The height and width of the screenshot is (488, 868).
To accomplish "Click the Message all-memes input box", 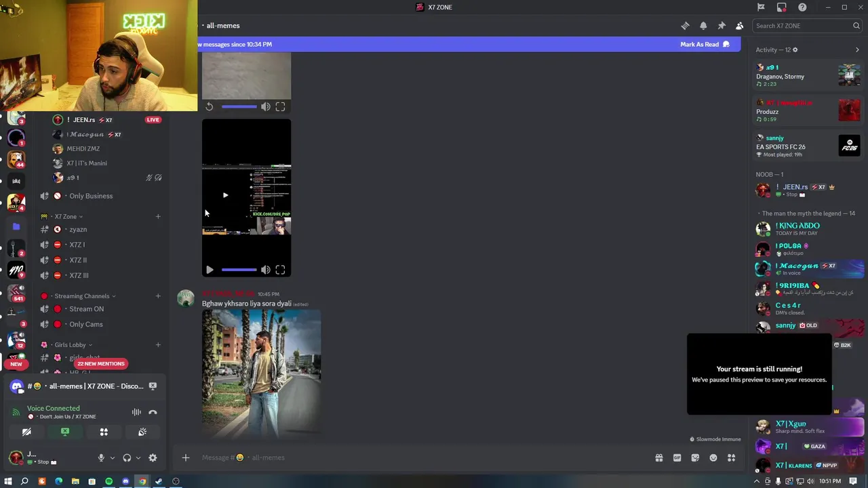I will pos(420,457).
